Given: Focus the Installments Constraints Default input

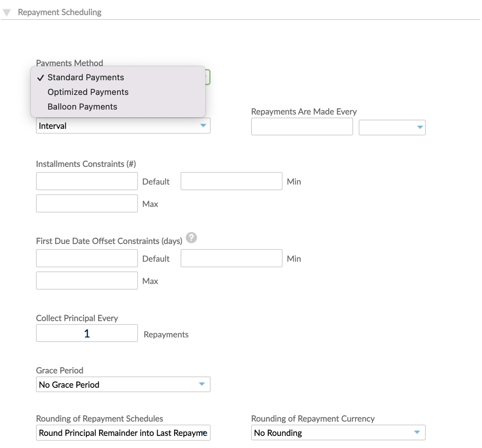Looking at the screenshot, I should [x=86, y=181].
